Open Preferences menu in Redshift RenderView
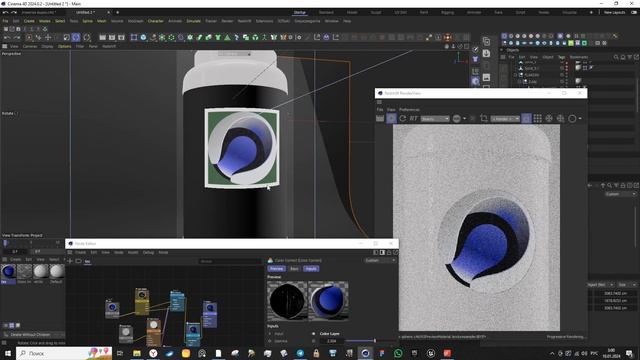Screen dimensions: 640x360 [409, 110]
